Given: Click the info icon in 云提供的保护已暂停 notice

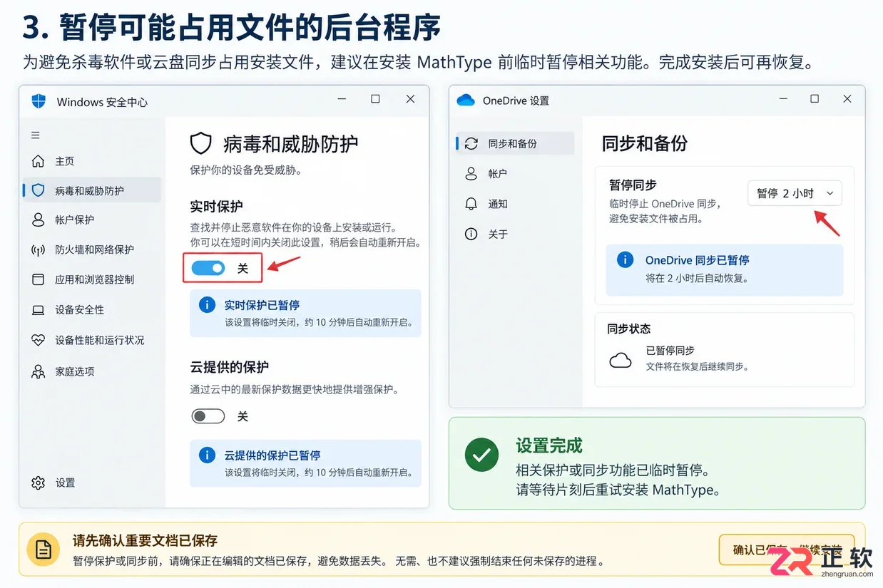Looking at the screenshot, I should 207,455.
